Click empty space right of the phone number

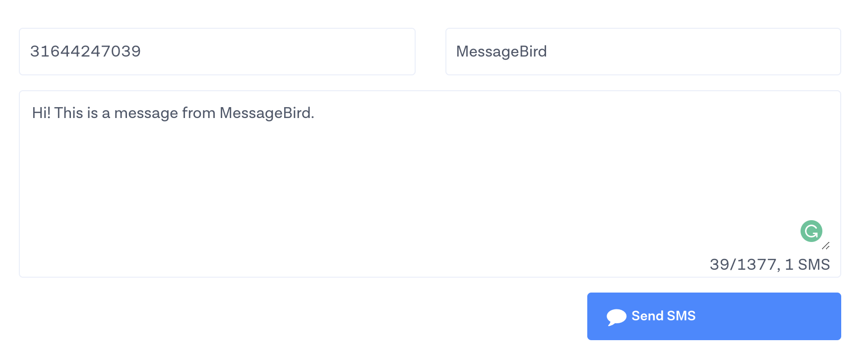point(298,52)
